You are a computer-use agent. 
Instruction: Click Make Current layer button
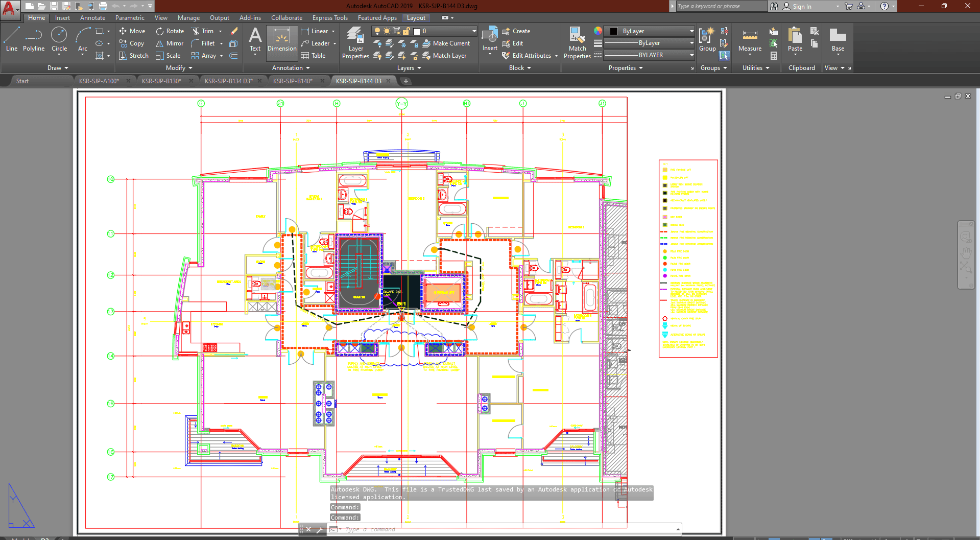pos(446,43)
